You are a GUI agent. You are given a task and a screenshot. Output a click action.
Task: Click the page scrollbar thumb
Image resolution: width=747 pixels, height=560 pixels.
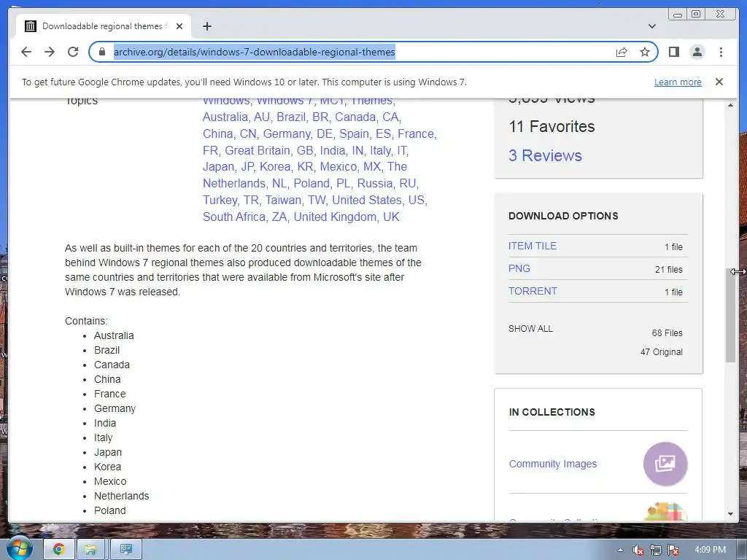pos(730,315)
